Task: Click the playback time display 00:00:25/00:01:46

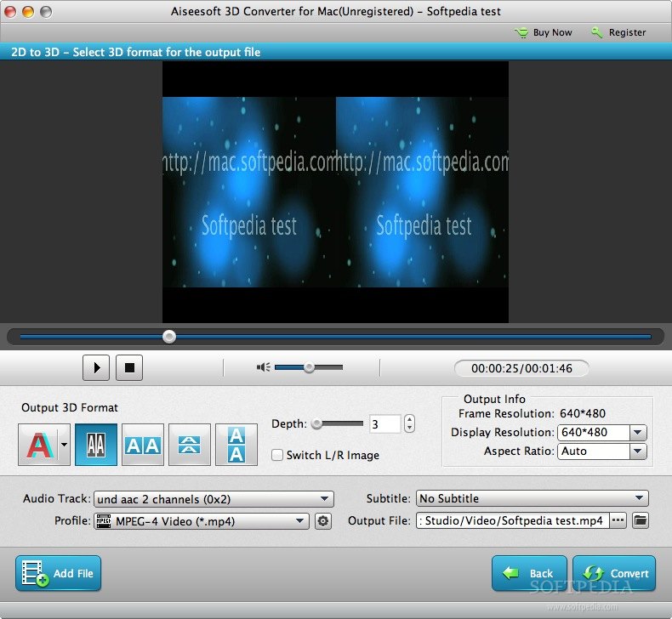Action: (x=521, y=368)
